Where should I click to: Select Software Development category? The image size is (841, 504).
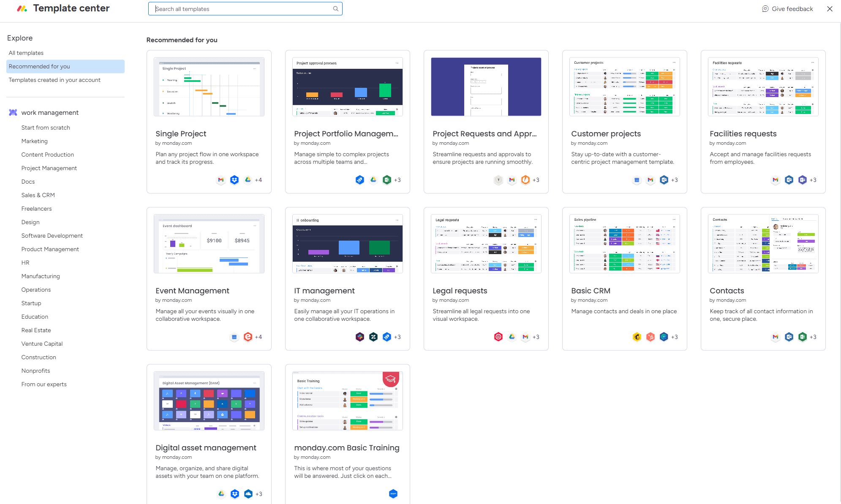tap(52, 236)
